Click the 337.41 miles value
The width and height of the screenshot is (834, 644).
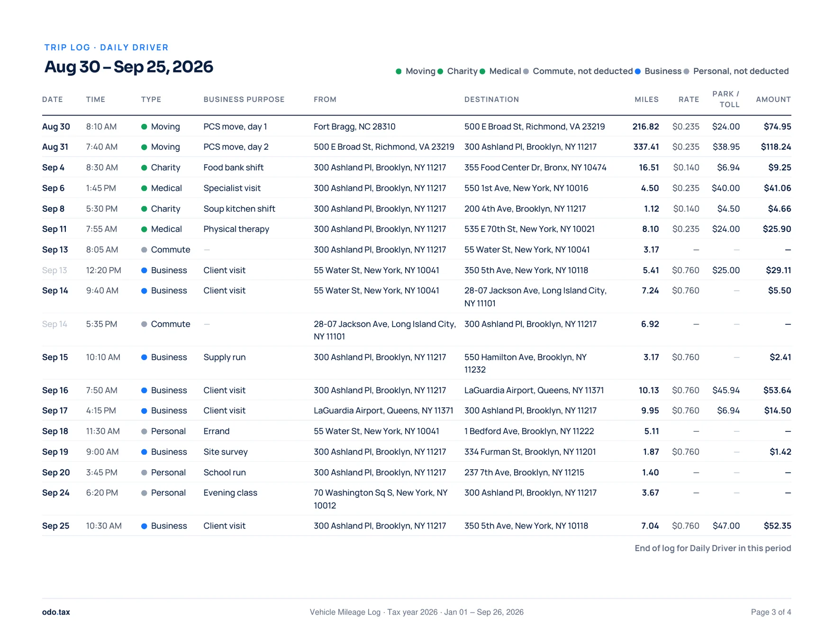click(x=646, y=147)
